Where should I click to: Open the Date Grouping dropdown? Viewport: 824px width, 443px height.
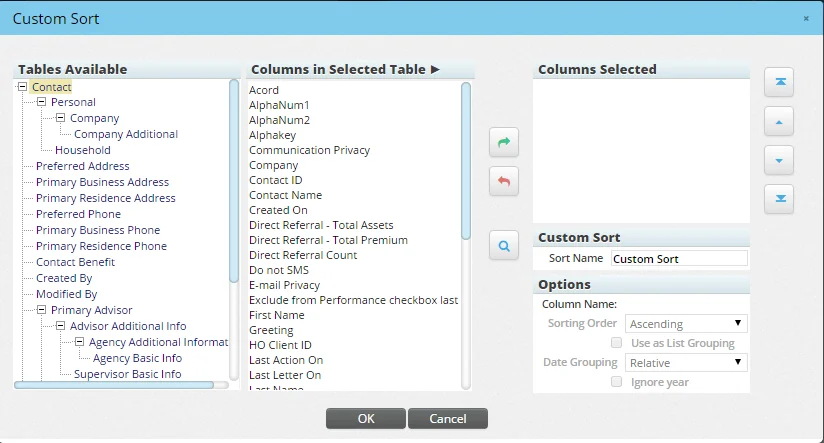pyautogui.click(x=687, y=362)
